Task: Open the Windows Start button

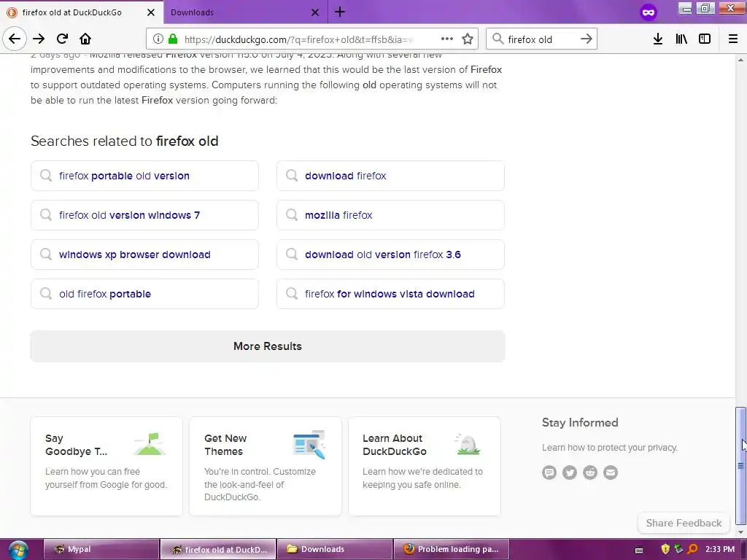Action: tap(18, 550)
